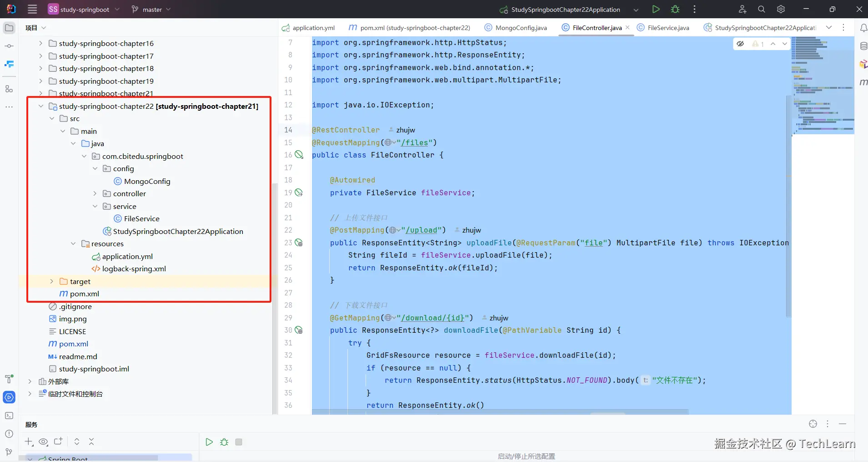Click the gutter bean icon on line 16
Viewport: 868px width, 462px height.
click(x=299, y=155)
